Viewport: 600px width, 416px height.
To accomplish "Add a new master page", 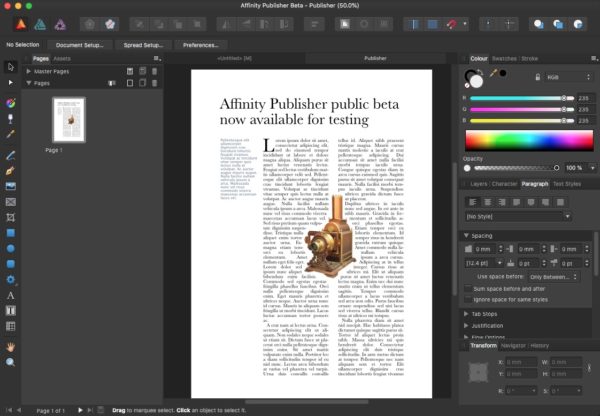I will tap(130, 71).
